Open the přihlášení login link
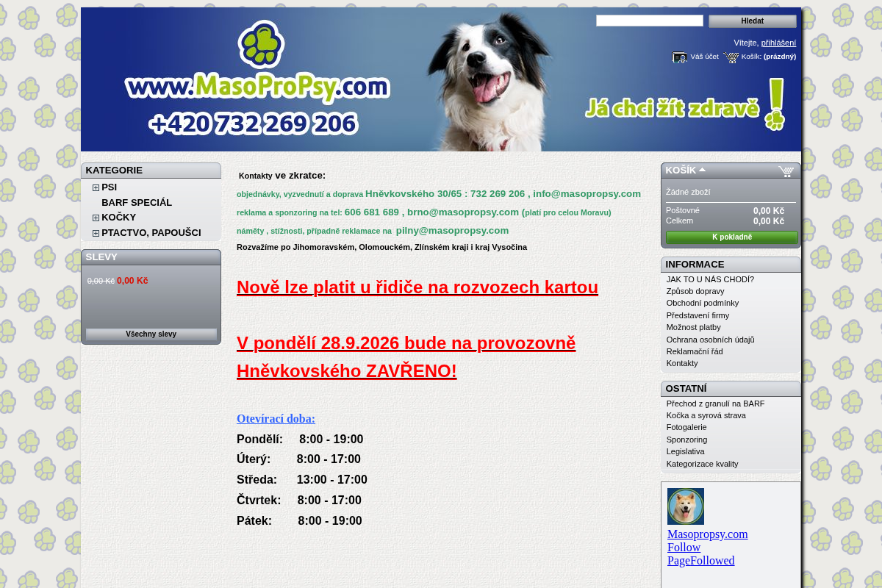The image size is (882, 588). (x=778, y=43)
